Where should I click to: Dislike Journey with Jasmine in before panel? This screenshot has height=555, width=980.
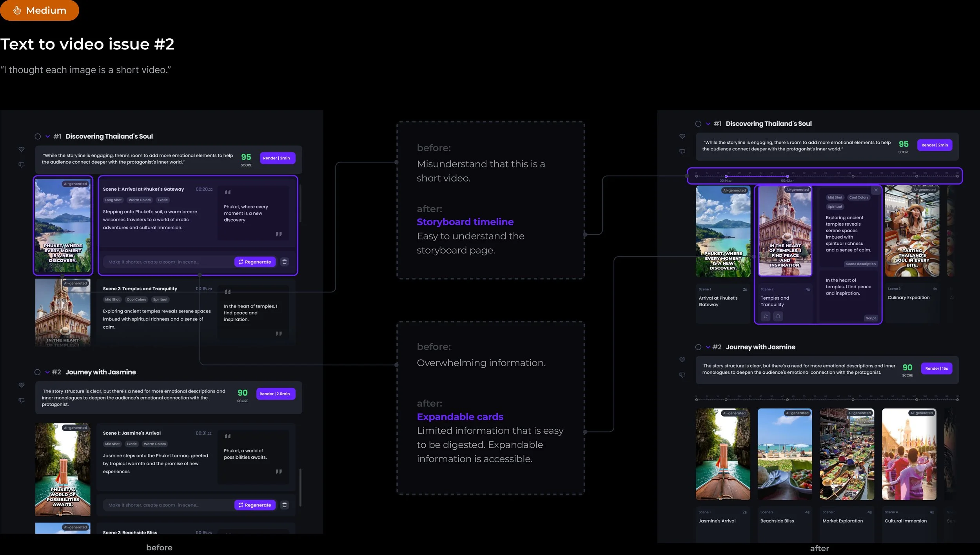[x=22, y=401]
